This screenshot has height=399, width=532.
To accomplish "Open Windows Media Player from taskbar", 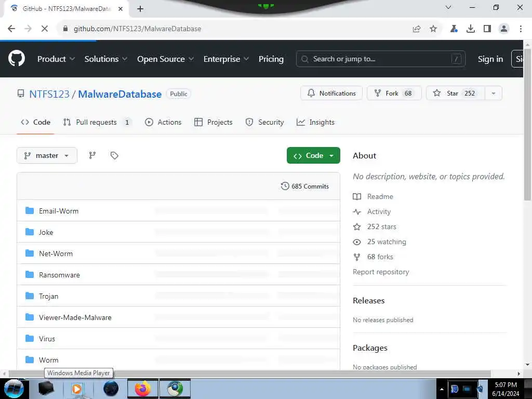I will point(77,389).
